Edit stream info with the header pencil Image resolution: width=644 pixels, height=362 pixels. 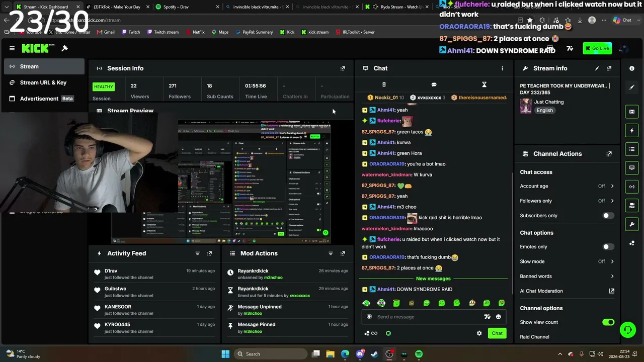[597, 68]
